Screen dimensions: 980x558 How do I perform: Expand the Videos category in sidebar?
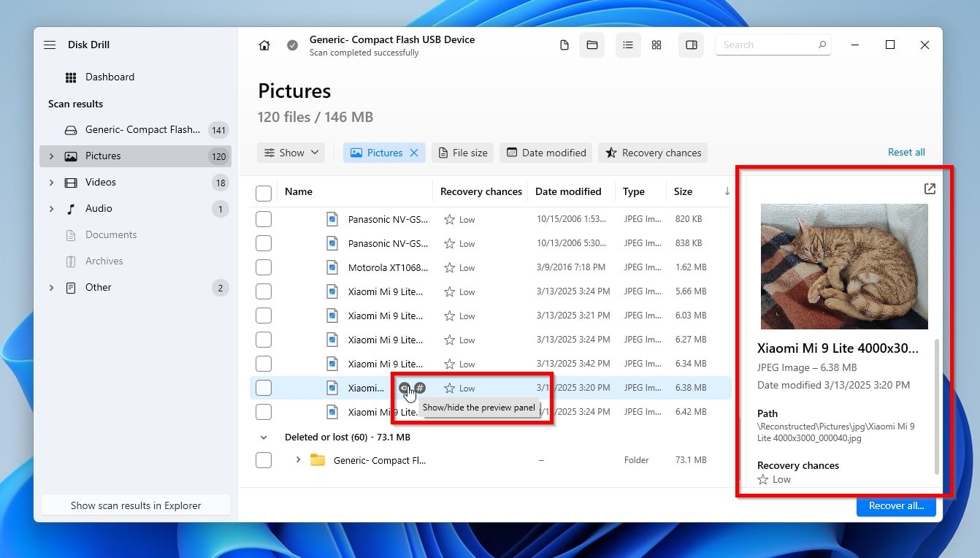[51, 183]
